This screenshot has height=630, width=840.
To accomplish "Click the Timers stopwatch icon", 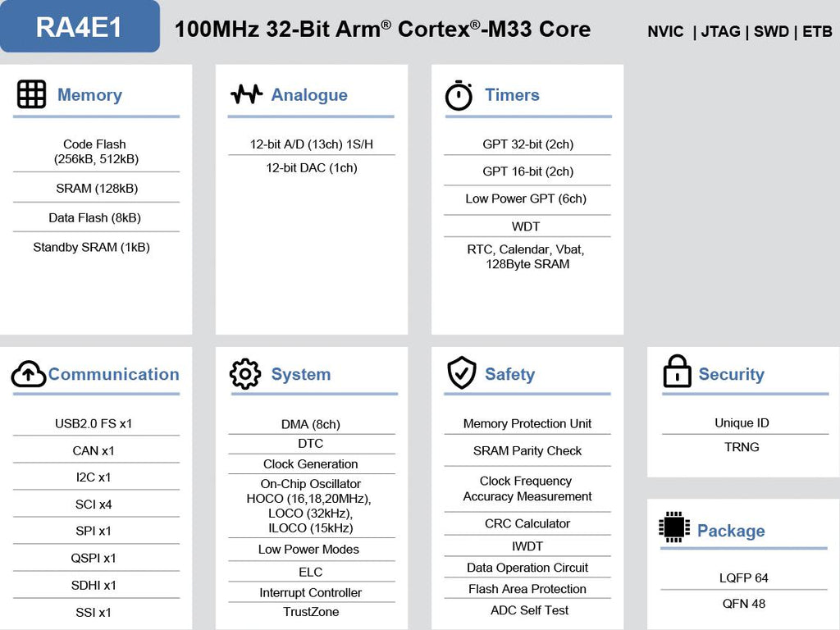I will (459, 96).
